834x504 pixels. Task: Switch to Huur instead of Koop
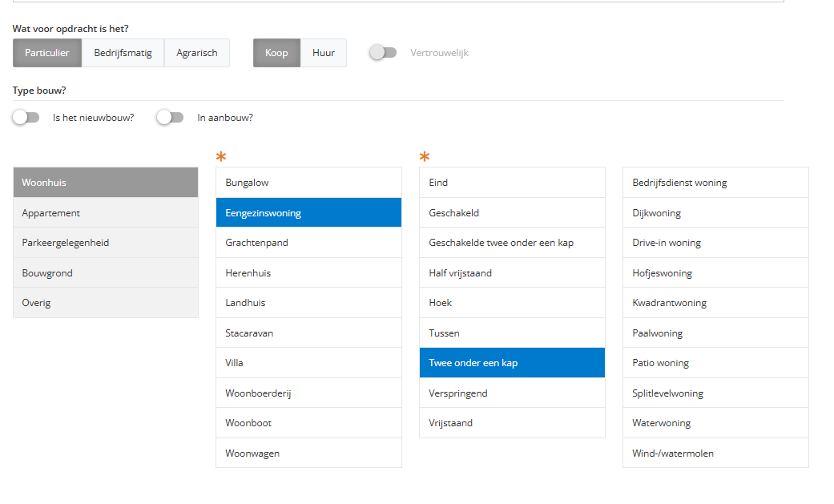[x=324, y=53]
